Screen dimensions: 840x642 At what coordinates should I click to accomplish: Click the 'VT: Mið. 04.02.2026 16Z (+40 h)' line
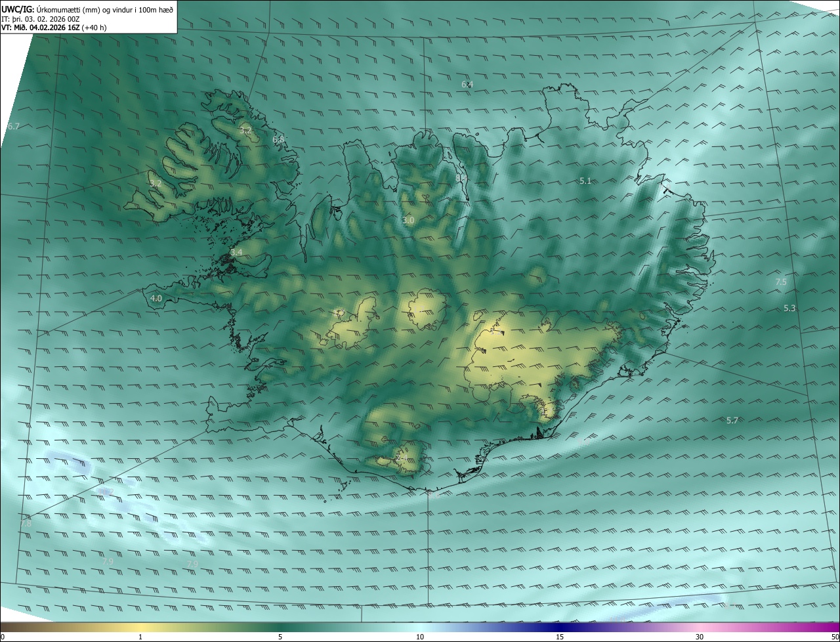click(x=54, y=28)
